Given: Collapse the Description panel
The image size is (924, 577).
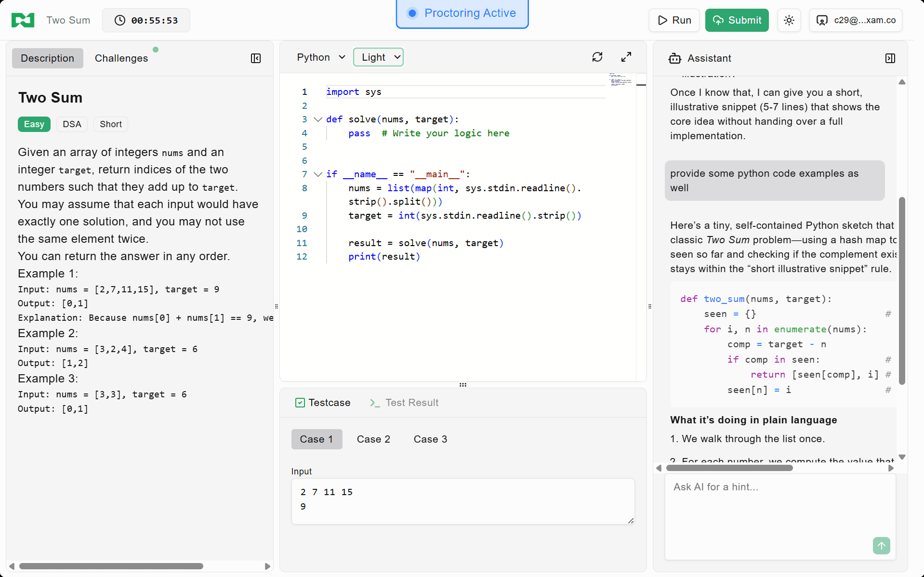Looking at the screenshot, I should (256, 58).
